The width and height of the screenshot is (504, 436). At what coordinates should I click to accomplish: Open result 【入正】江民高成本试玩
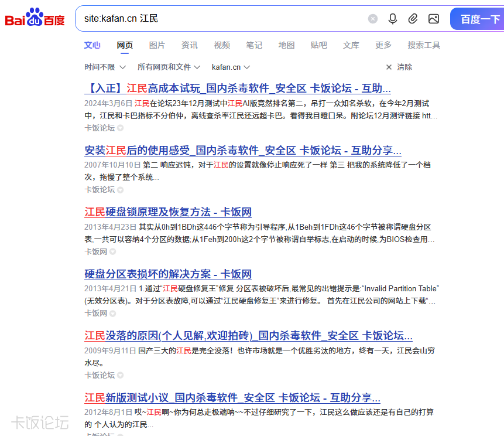click(237, 88)
